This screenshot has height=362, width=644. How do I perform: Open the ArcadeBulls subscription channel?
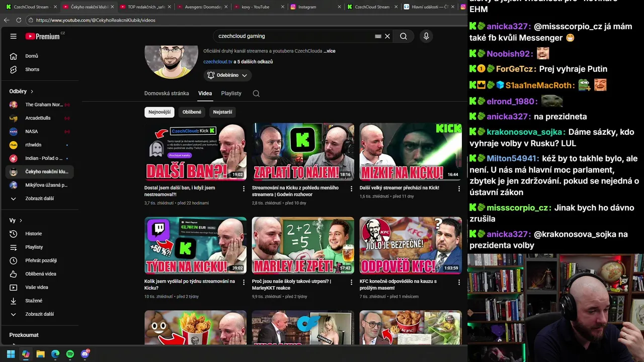[39, 118]
